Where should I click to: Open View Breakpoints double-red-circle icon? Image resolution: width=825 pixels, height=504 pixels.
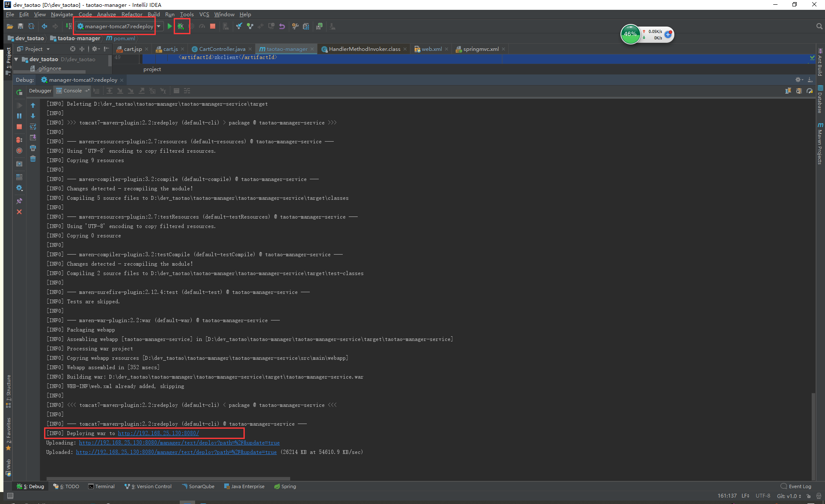(19, 140)
